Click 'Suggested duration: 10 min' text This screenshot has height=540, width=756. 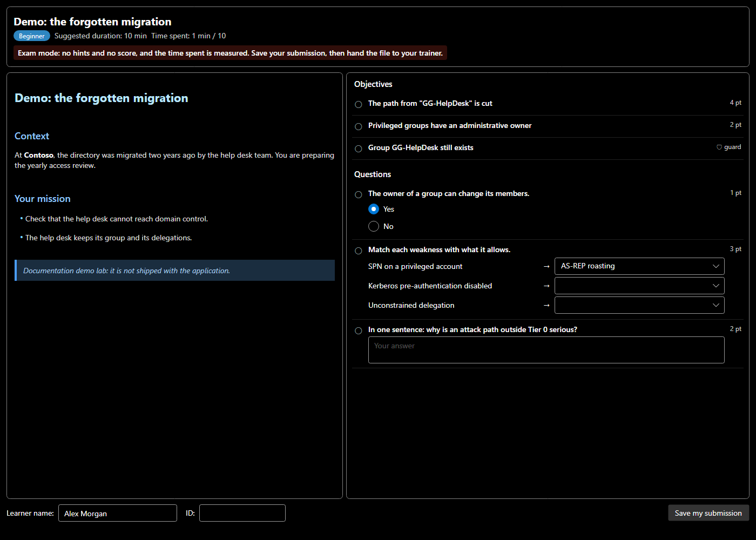point(100,36)
